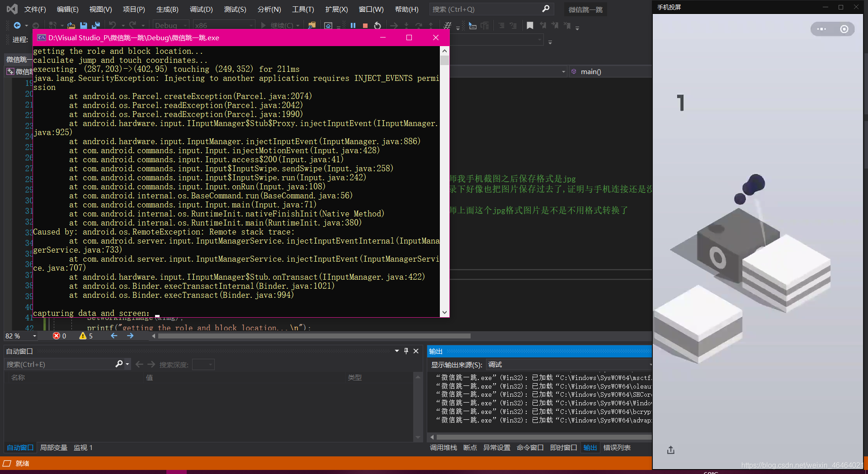Go to next issue with right arrow
This screenshot has height=474, width=868.
click(x=130, y=336)
